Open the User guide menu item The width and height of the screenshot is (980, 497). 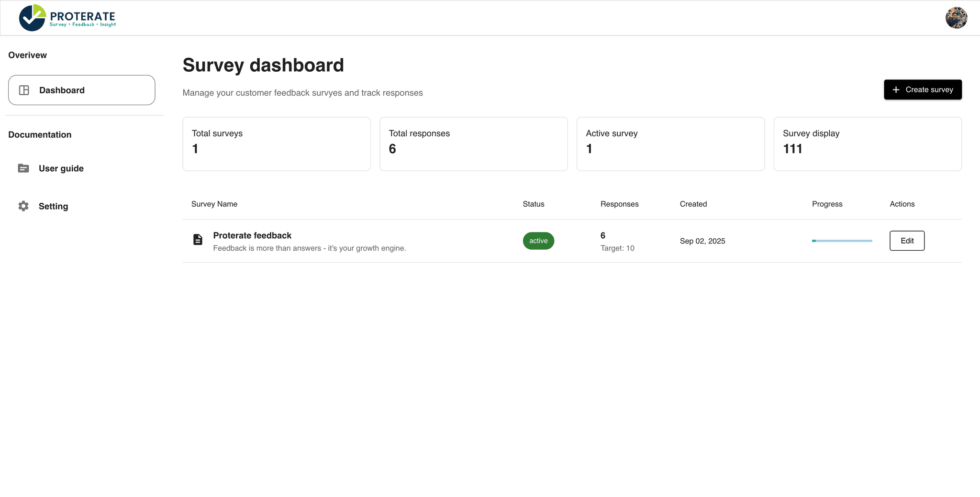(x=61, y=168)
